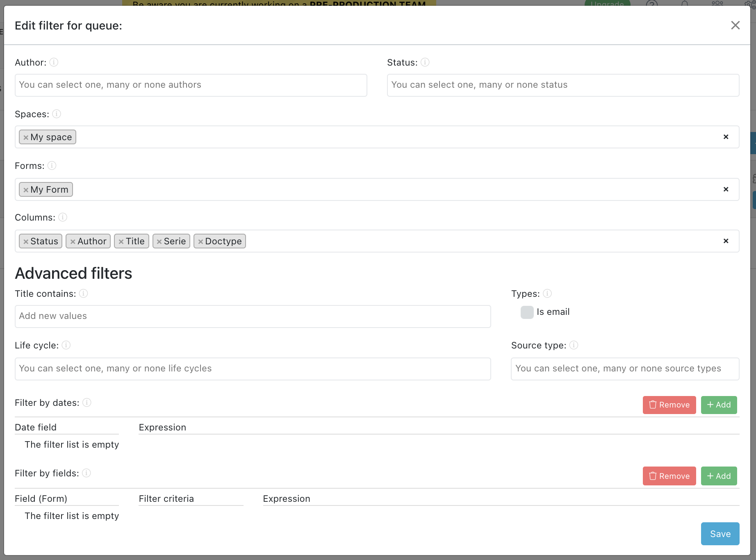Open the source types selection field
This screenshot has width=756, height=560.
(x=625, y=369)
